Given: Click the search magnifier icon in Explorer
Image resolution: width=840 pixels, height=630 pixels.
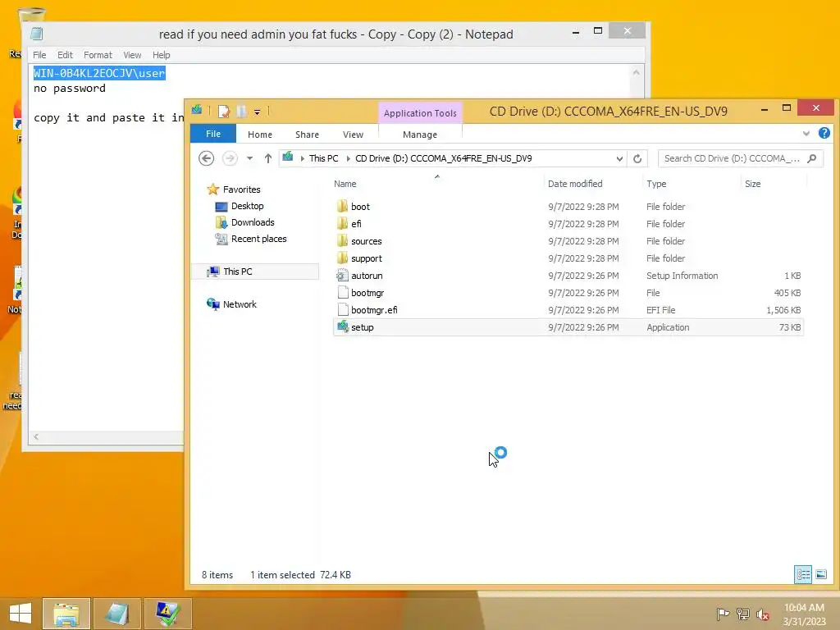Looking at the screenshot, I should 811,158.
